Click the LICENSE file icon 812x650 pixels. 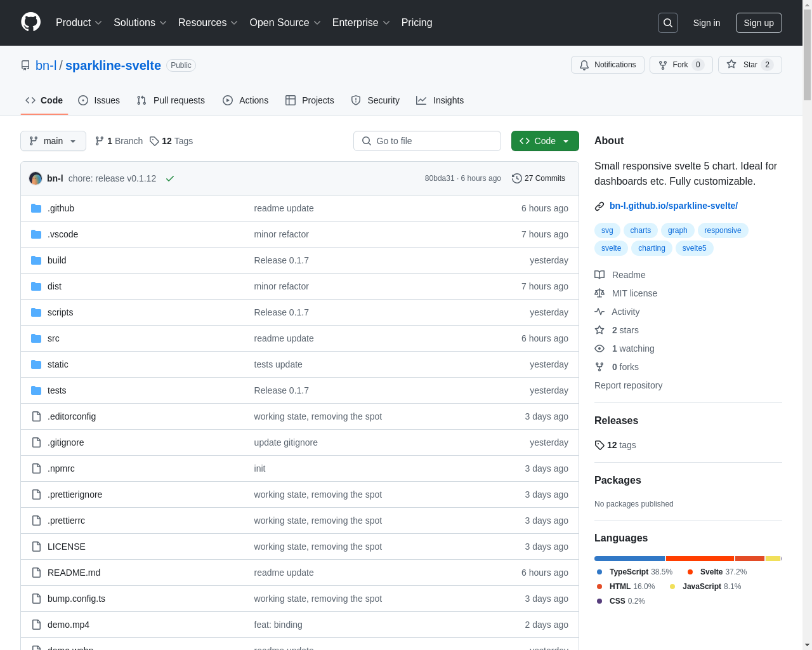click(x=36, y=547)
